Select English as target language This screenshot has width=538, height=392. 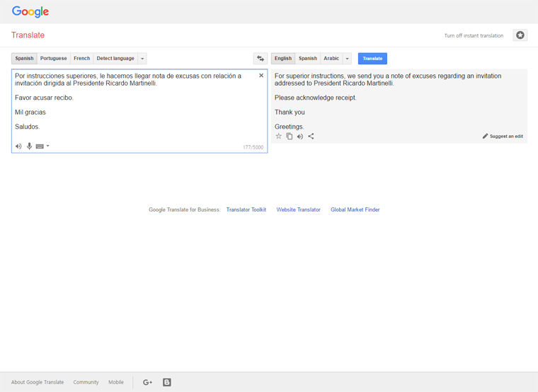point(283,58)
